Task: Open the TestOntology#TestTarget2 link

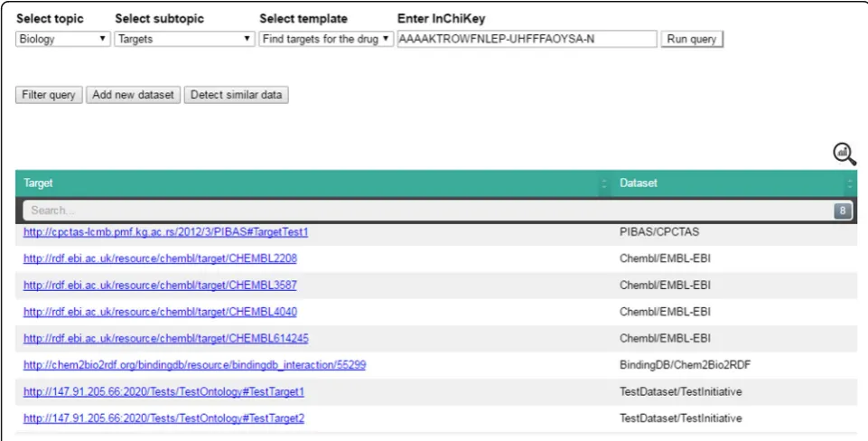Action: tap(163, 418)
